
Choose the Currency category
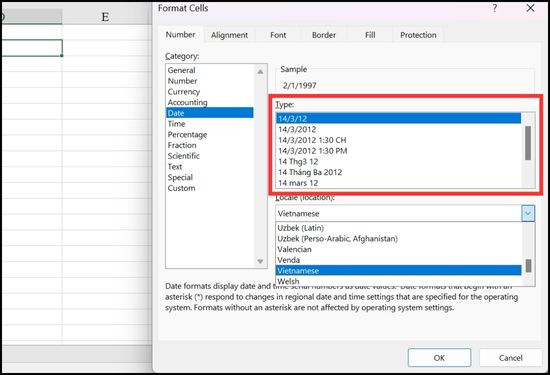point(209,92)
